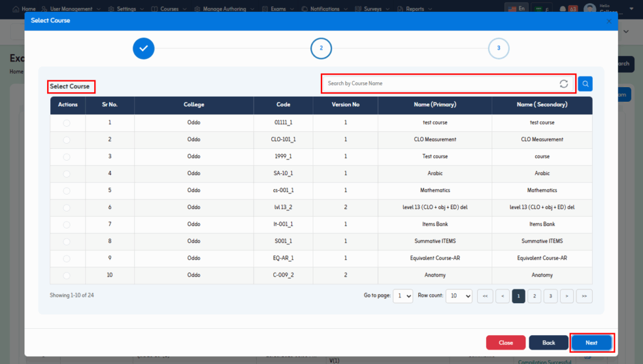643x364 pixels.
Task: Go to the last page of results
Action: tap(584, 296)
